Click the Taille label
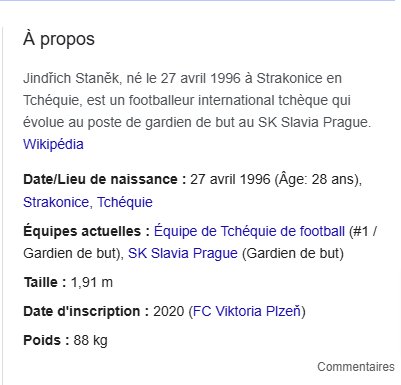Image resolution: width=401 pixels, height=385 pixels. pos(45,282)
